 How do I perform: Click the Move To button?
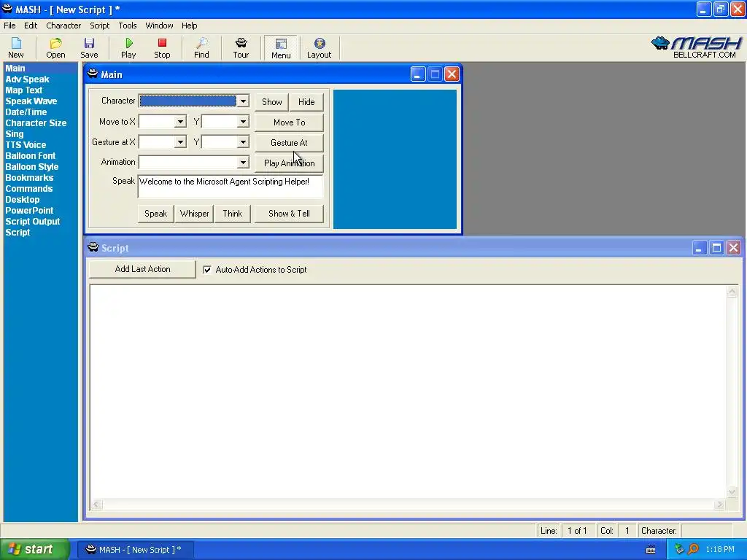289,122
